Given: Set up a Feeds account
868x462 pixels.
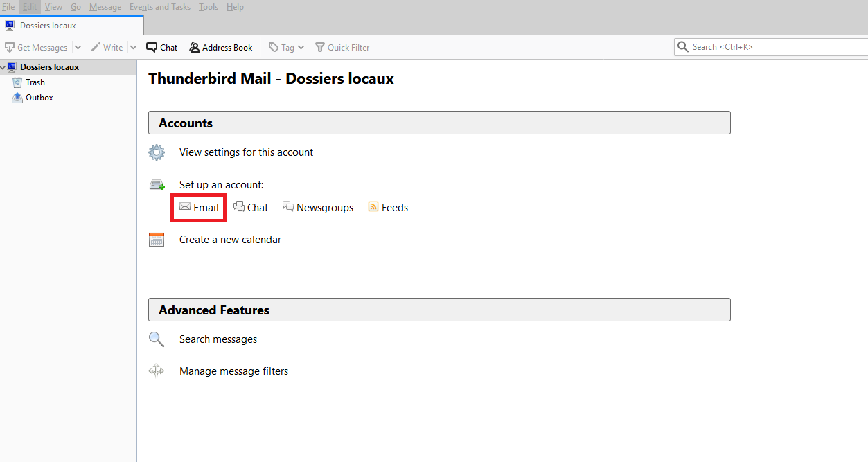Looking at the screenshot, I should 388,207.
